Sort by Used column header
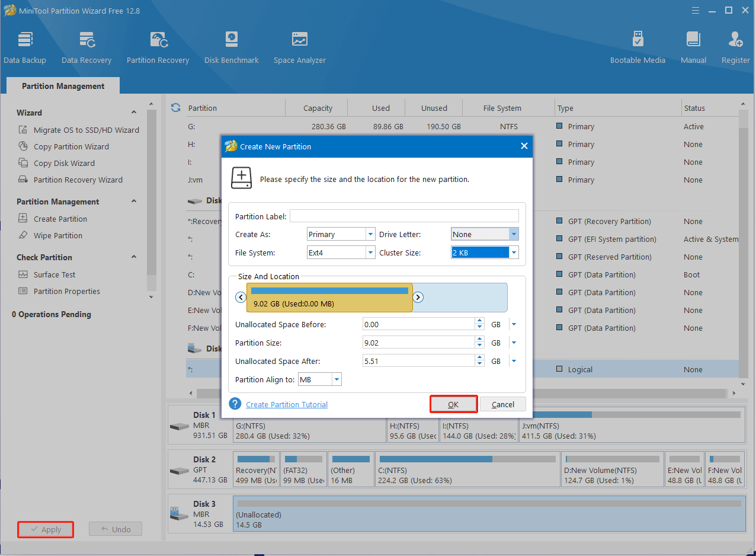Image resolution: width=756 pixels, height=556 pixels. (x=380, y=108)
